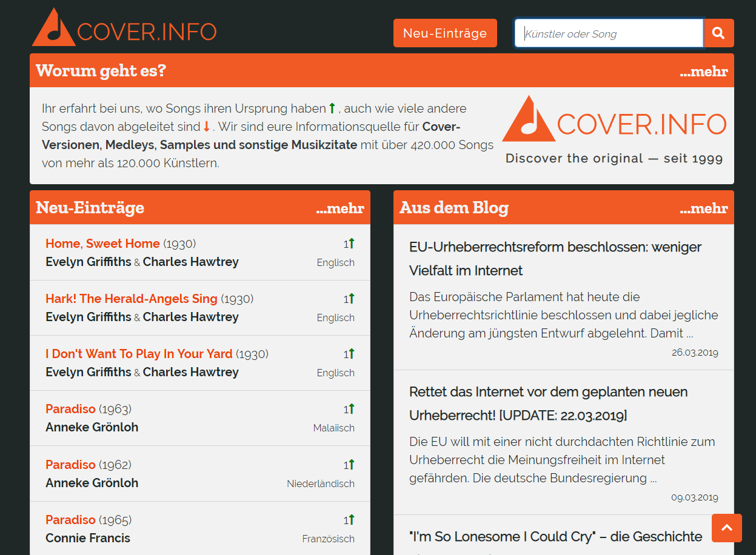The image size is (756, 555).
Task: Open artist Anneke Grönloh under Paradiso (1962)
Action: (x=92, y=483)
